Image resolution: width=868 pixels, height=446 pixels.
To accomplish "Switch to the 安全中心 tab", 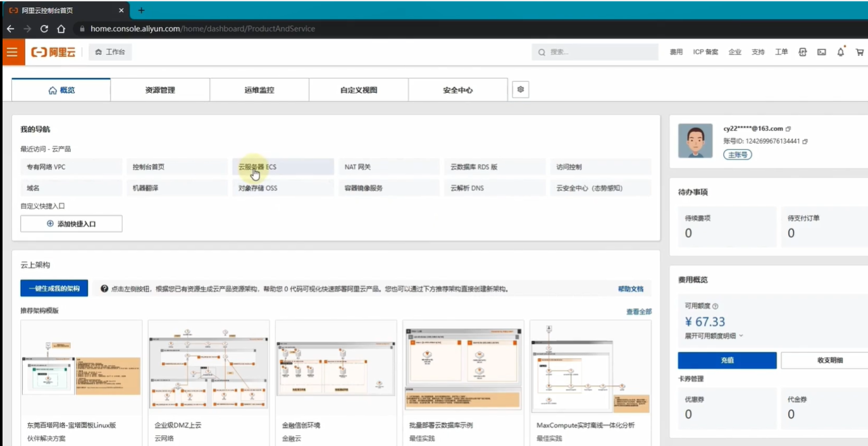I will click(x=458, y=90).
